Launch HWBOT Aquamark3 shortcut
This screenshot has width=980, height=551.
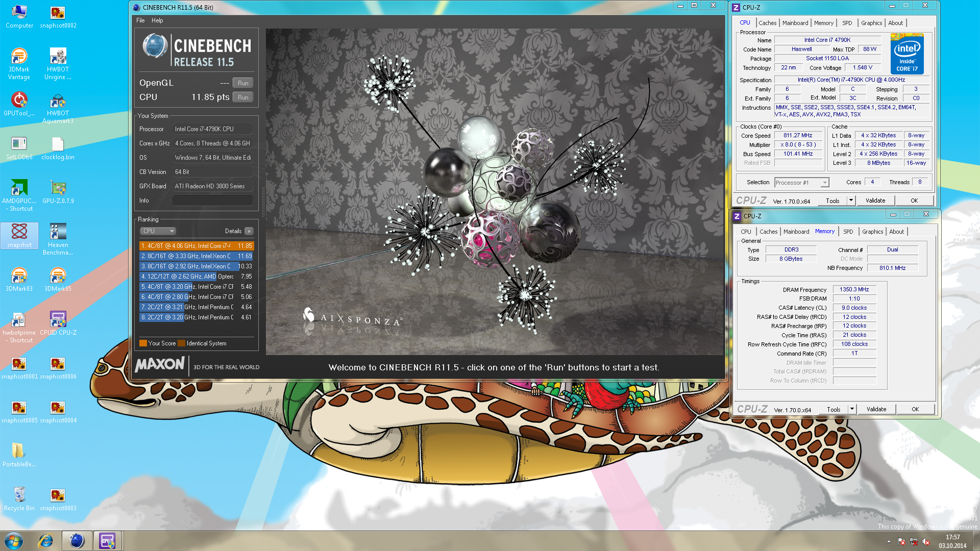click(x=58, y=108)
